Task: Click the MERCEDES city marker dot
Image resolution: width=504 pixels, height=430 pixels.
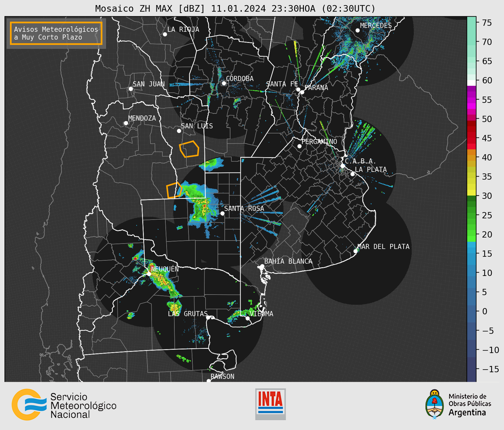Action: 358,31
